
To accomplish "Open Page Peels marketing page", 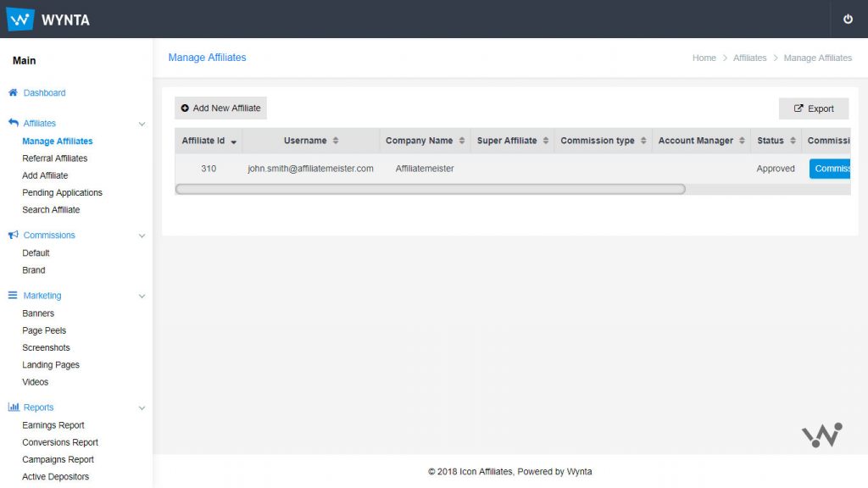I will pos(44,330).
